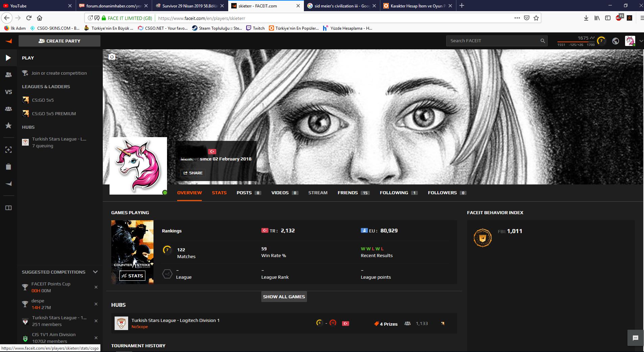Switch to the Stats profile tab

219,193
